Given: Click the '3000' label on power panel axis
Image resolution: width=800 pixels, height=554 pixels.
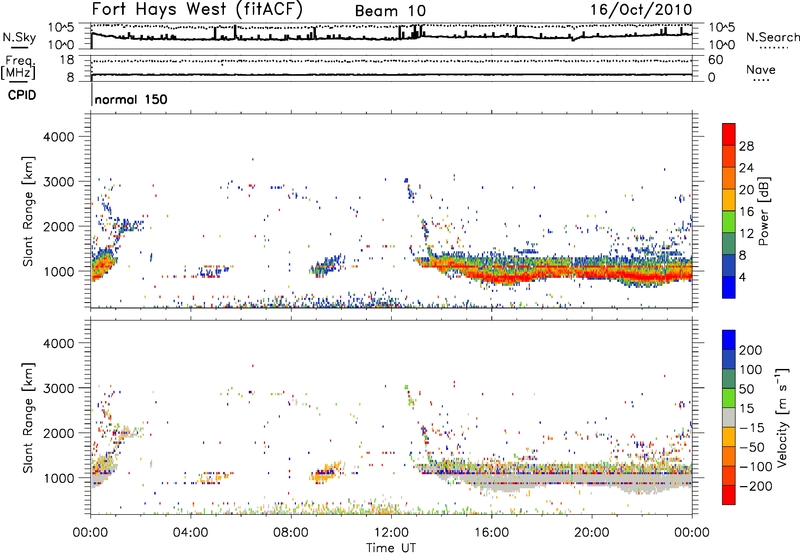Looking at the screenshot, I should (x=58, y=182).
